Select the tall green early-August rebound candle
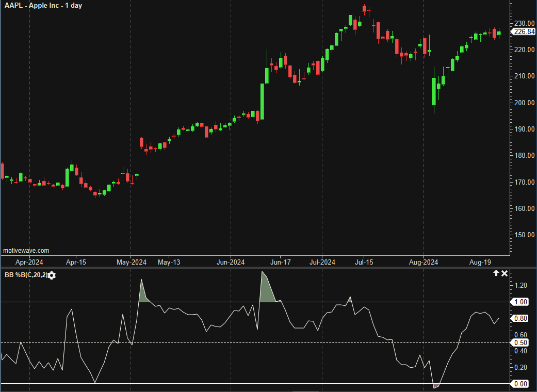This screenshot has width=537, height=392. pos(434,91)
